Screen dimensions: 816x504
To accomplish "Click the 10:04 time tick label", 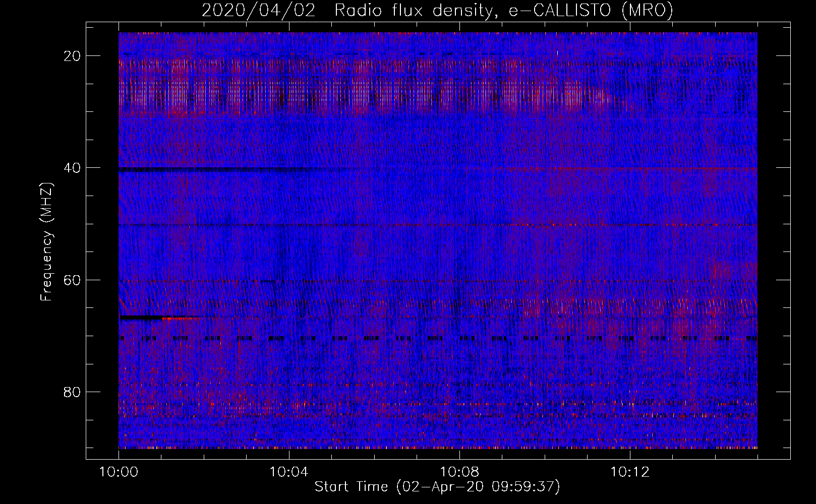I will (289, 472).
